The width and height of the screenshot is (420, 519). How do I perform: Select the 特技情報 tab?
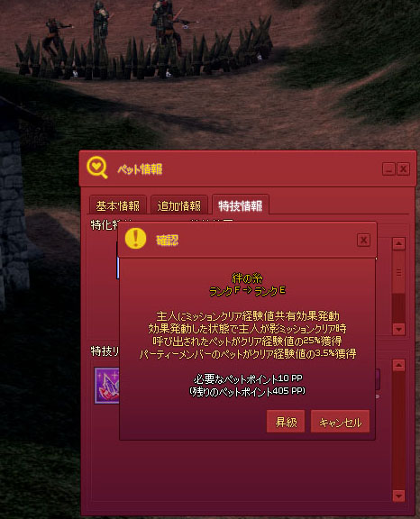[x=241, y=205]
